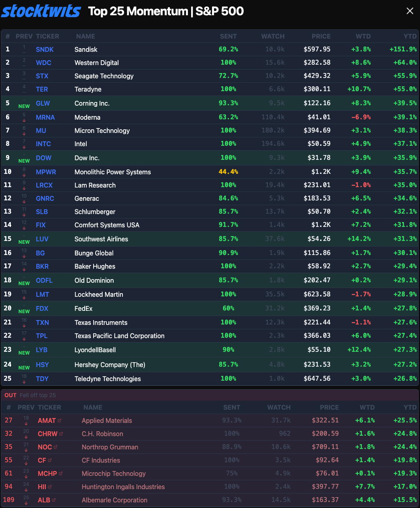Close the Top 25 Momentum panel
This screenshot has height=508, width=420.
pos(410,11)
